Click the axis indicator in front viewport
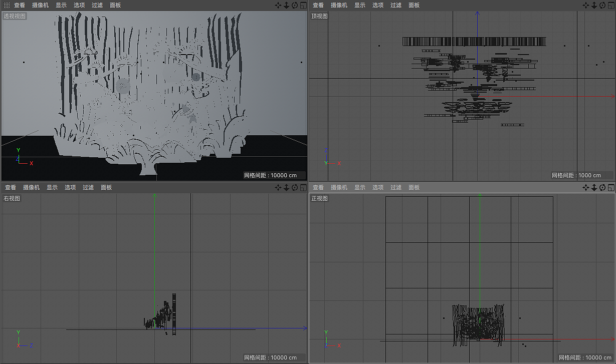Screen dimensions: 616x364 332,339
